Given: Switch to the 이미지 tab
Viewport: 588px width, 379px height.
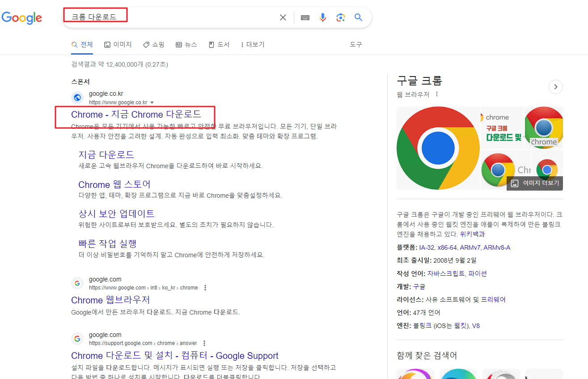Looking at the screenshot, I should click(118, 45).
